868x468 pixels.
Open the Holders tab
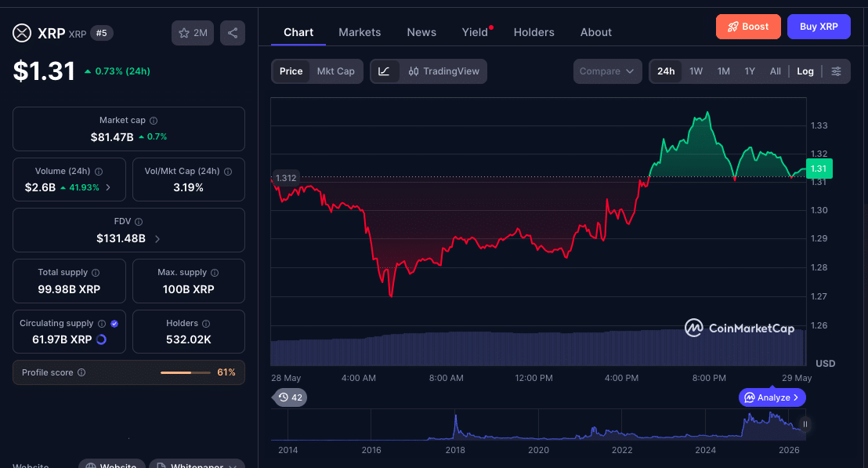pyautogui.click(x=533, y=33)
